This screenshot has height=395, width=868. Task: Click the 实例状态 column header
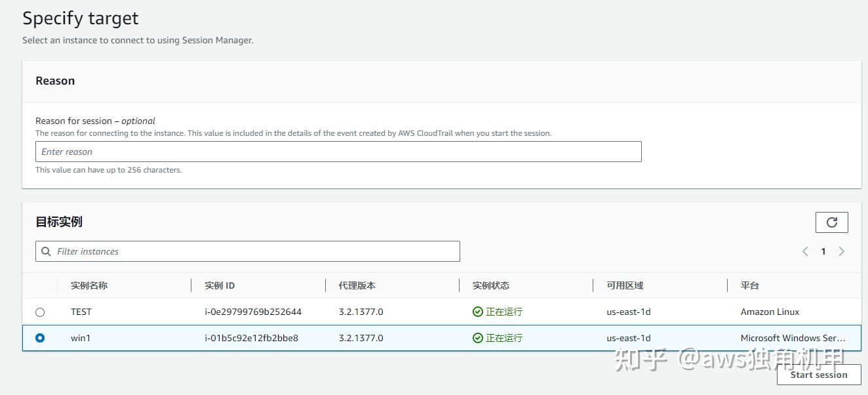click(490, 285)
